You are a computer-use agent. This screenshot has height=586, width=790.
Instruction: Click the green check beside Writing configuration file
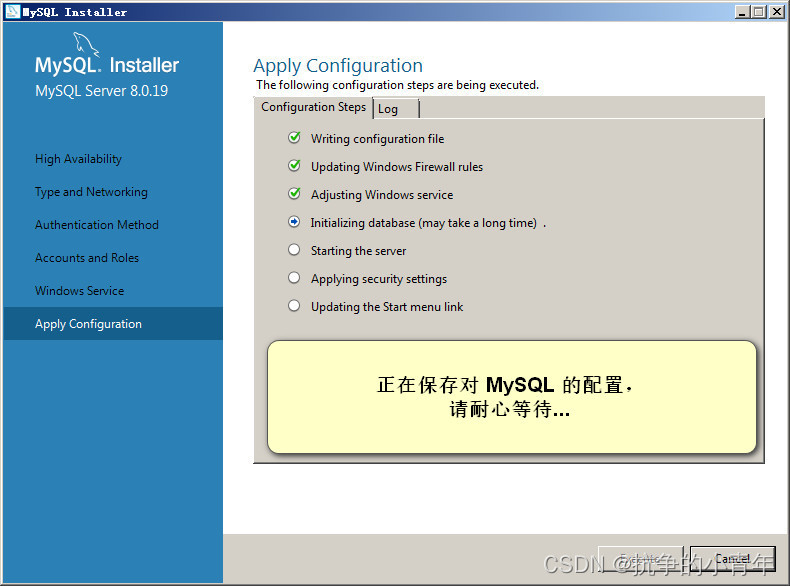coord(294,138)
